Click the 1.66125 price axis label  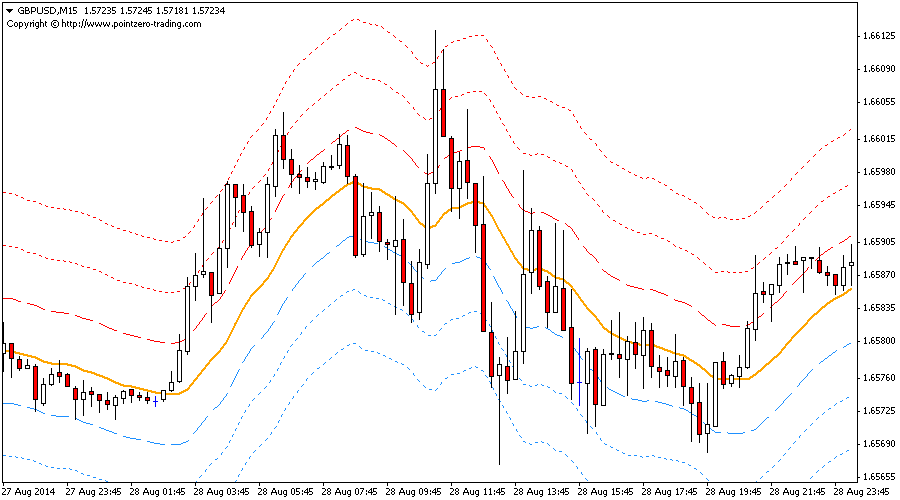tap(876, 36)
